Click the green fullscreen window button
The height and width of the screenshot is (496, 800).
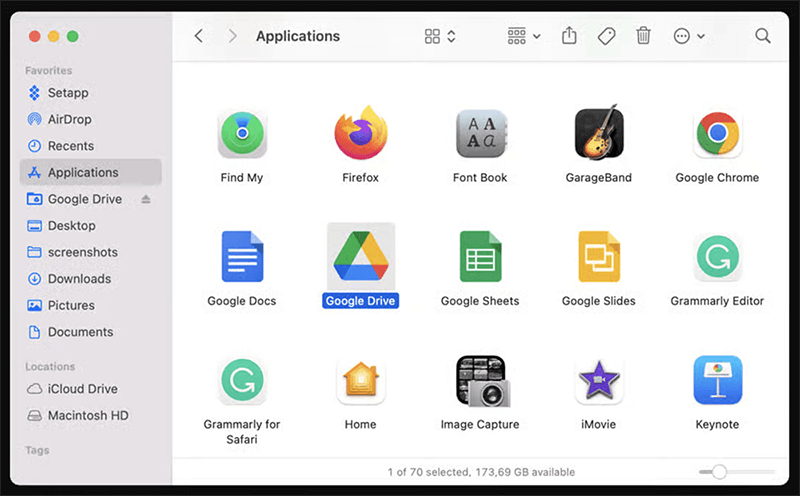coord(72,36)
